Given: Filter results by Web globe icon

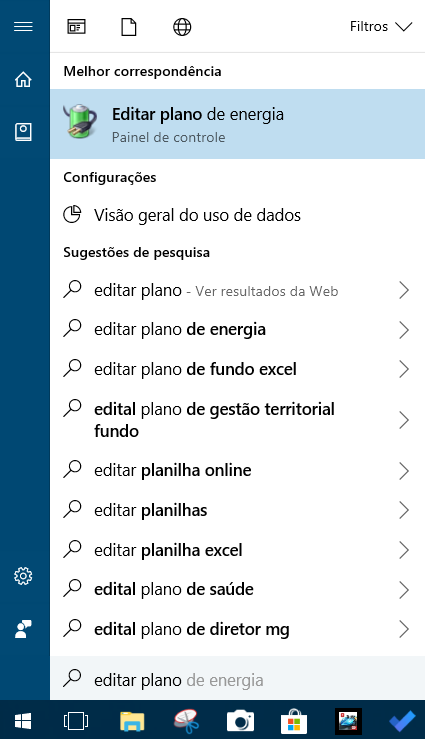Looking at the screenshot, I should click(182, 27).
